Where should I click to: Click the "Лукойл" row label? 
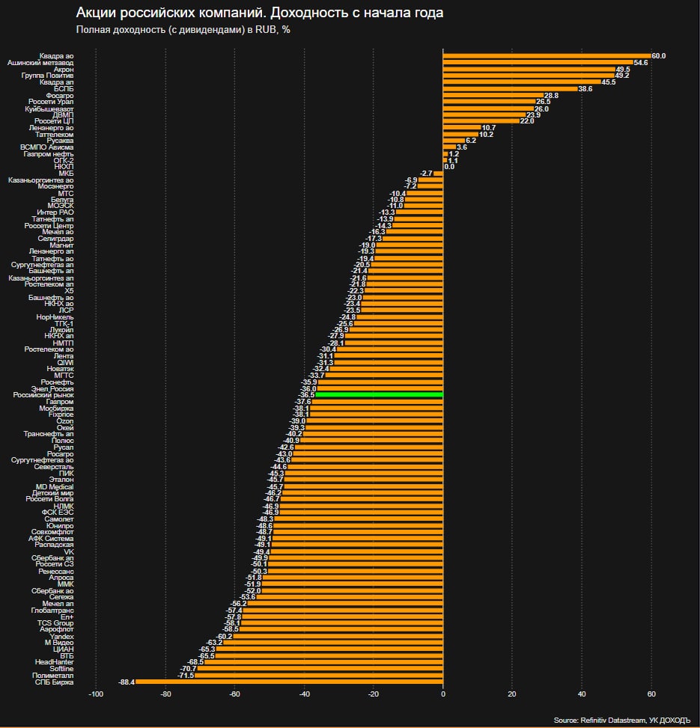coord(62,330)
